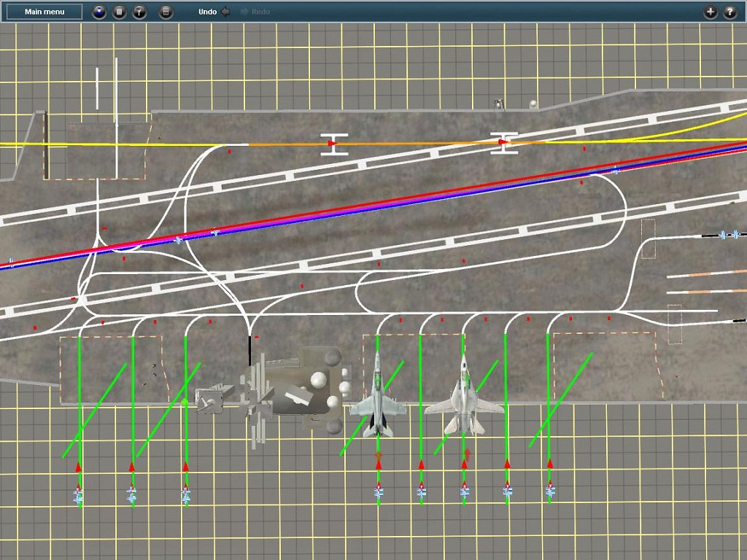Click the funnel filter round toolbar icon
Image resolution: width=747 pixels, height=560 pixels.
tap(139, 12)
